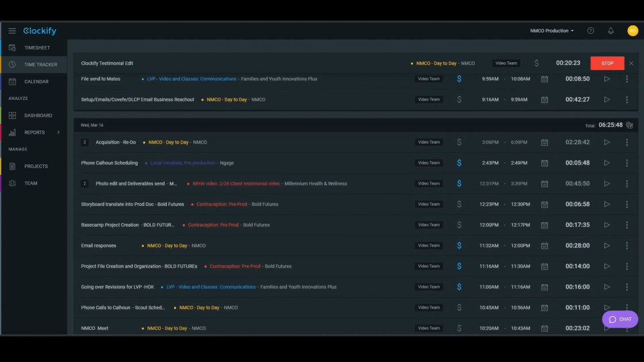The width and height of the screenshot is (644, 362).
Task: Open calendar picker for File send to Mateo
Action: click(545, 79)
